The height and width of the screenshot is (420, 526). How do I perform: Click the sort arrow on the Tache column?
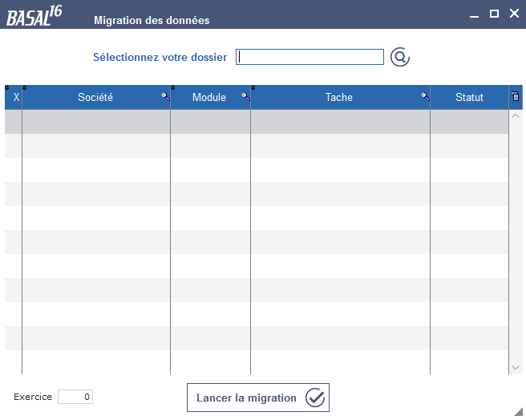(253, 88)
